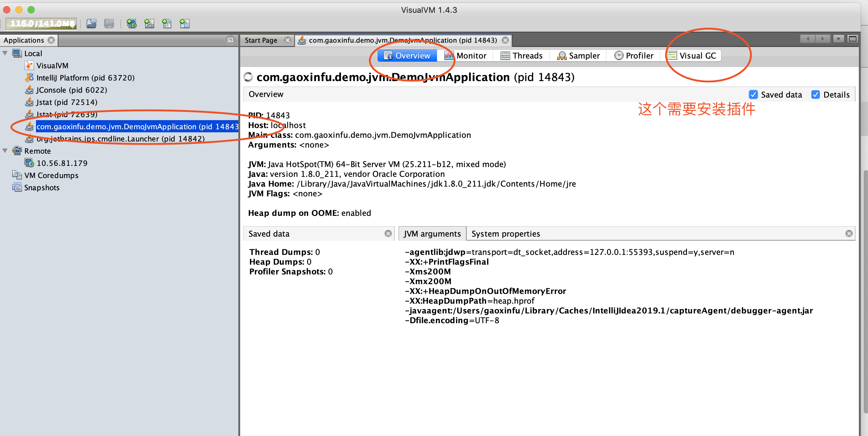868x436 pixels.
Task: Select the JConsole (pid 6022) process
Action: (x=71, y=90)
